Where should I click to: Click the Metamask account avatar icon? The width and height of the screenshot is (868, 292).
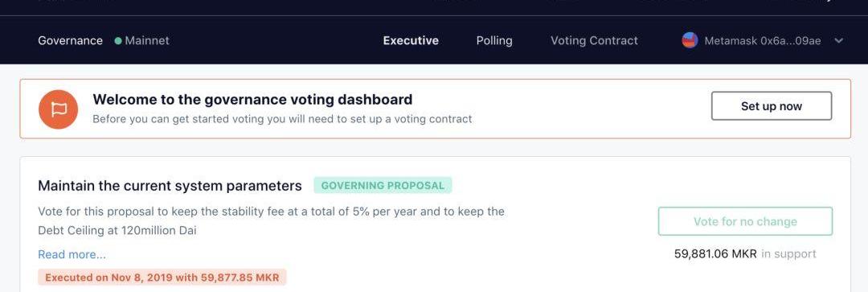click(690, 40)
